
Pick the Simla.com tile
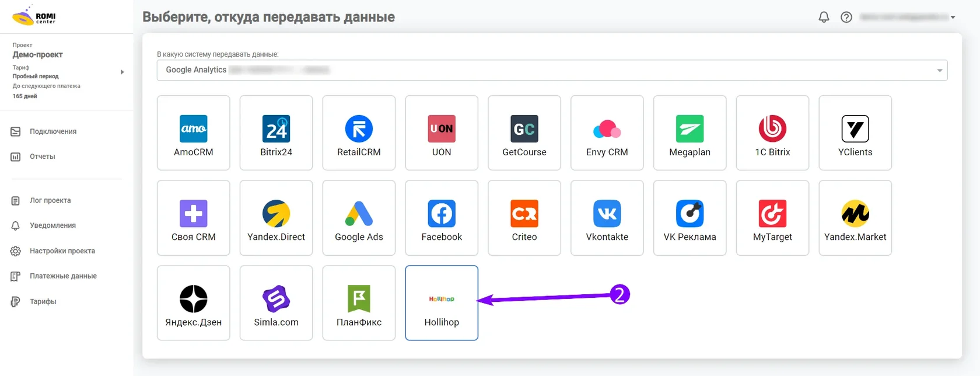click(276, 303)
